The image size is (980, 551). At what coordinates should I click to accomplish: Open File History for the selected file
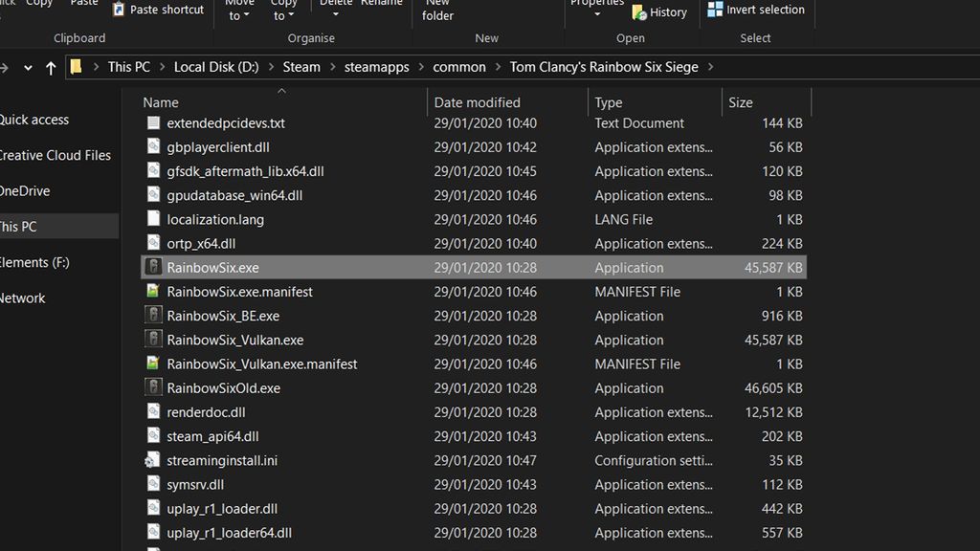click(x=660, y=12)
